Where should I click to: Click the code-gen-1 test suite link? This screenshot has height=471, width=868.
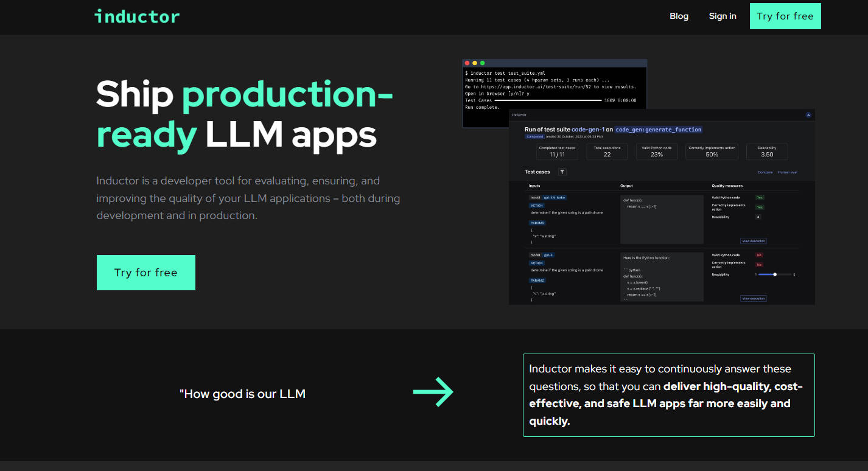click(x=587, y=130)
